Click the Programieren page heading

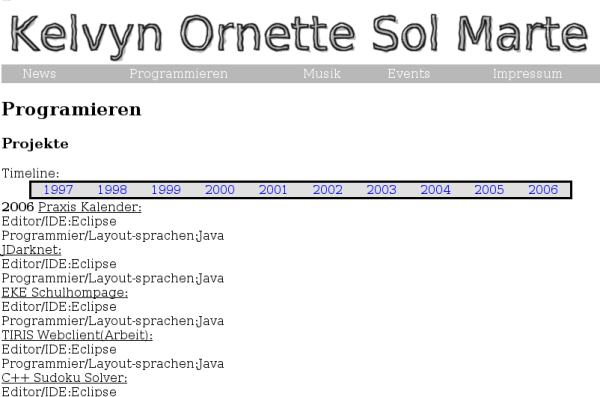(x=72, y=109)
